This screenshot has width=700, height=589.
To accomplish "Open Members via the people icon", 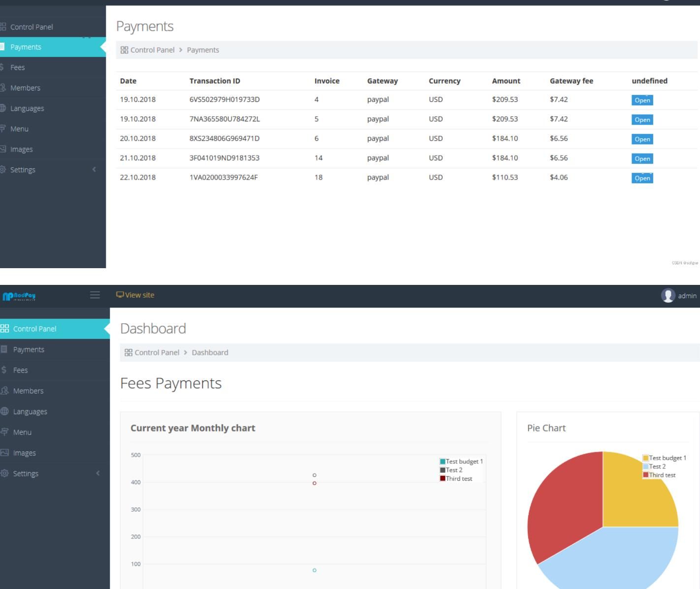I will pyautogui.click(x=4, y=390).
